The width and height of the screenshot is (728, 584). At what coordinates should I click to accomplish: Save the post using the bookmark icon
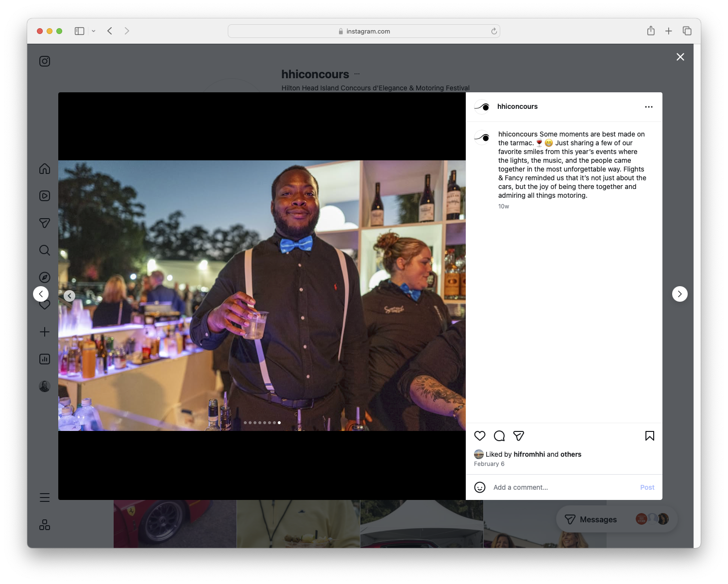coord(650,436)
